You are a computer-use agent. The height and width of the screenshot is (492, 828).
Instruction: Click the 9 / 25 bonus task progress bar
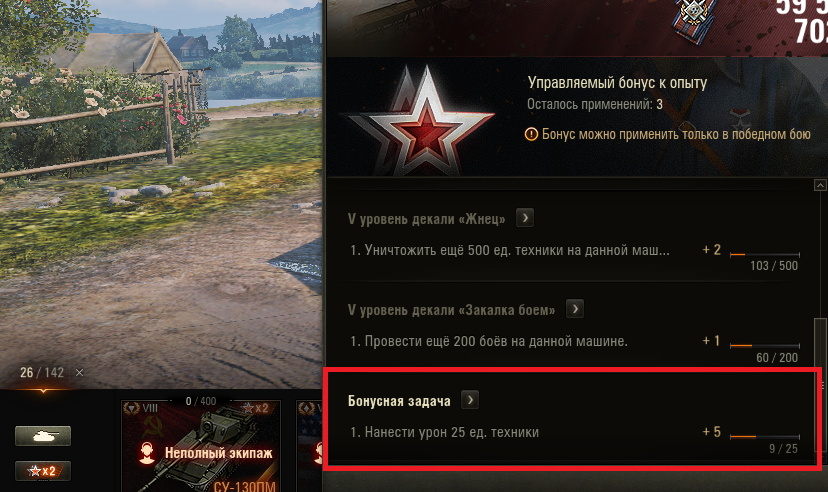765,437
